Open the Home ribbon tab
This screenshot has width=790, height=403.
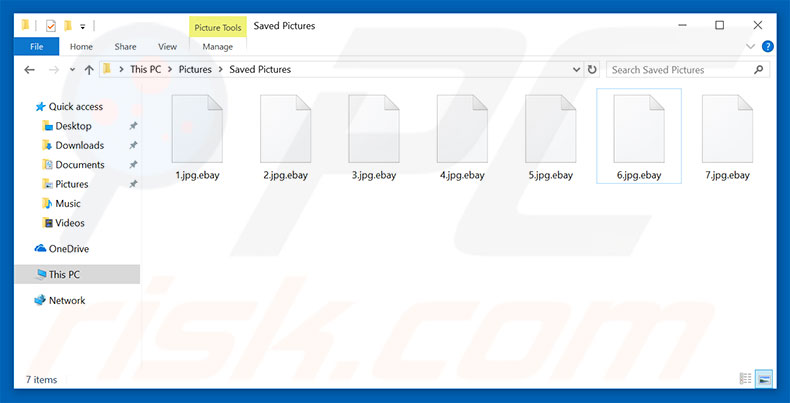coord(81,46)
